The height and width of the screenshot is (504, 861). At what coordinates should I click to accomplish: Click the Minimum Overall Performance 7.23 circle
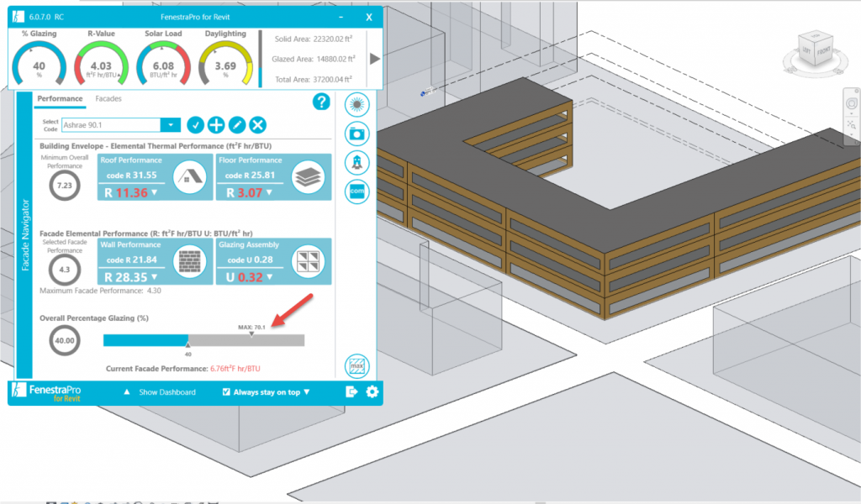(x=65, y=186)
